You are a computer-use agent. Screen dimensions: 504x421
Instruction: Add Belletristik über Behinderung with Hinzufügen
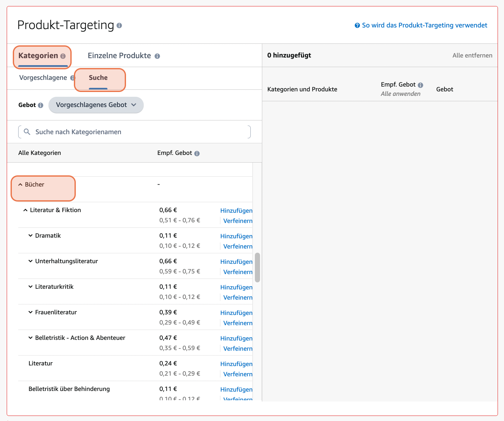click(x=236, y=389)
